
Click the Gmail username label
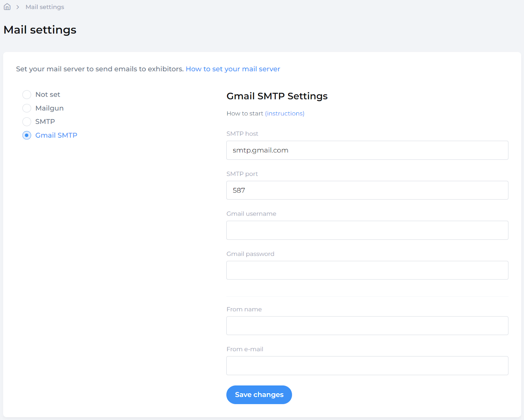251,214
